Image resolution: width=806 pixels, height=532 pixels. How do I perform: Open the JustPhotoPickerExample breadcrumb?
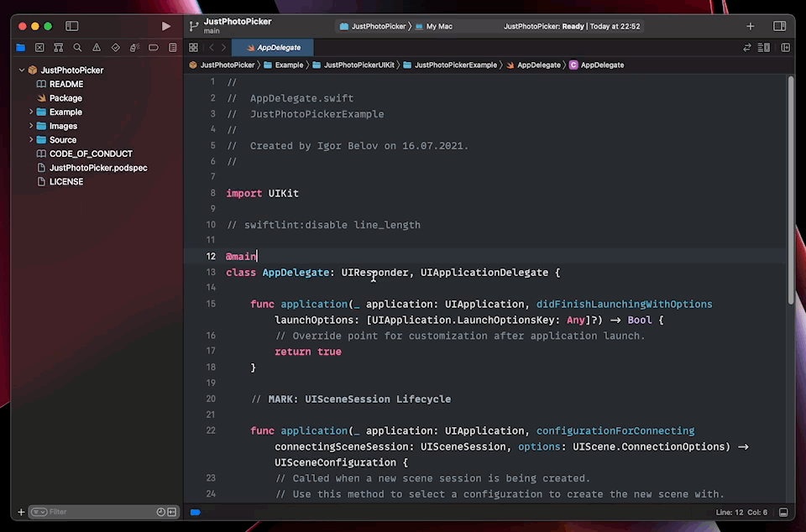[x=450, y=65]
